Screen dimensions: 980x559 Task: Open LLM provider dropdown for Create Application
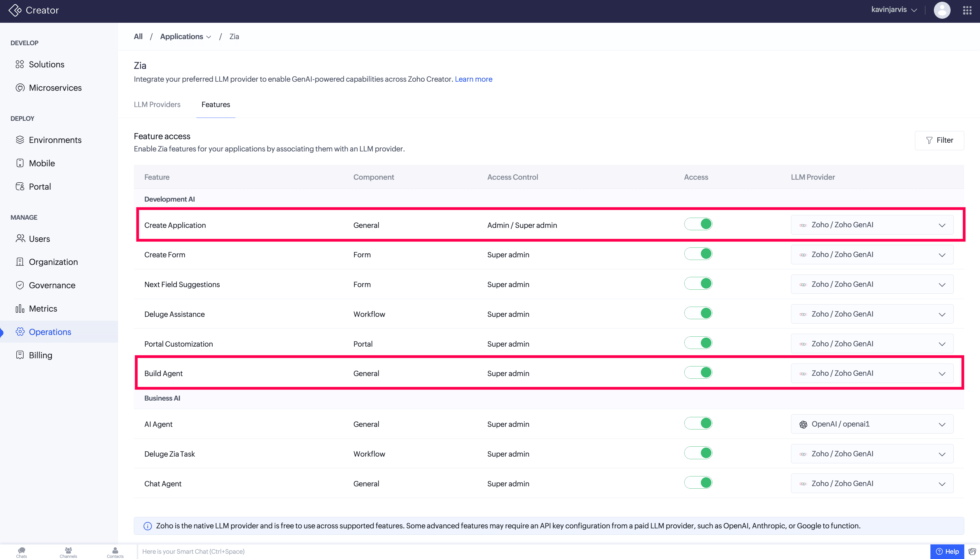pos(872,225)
